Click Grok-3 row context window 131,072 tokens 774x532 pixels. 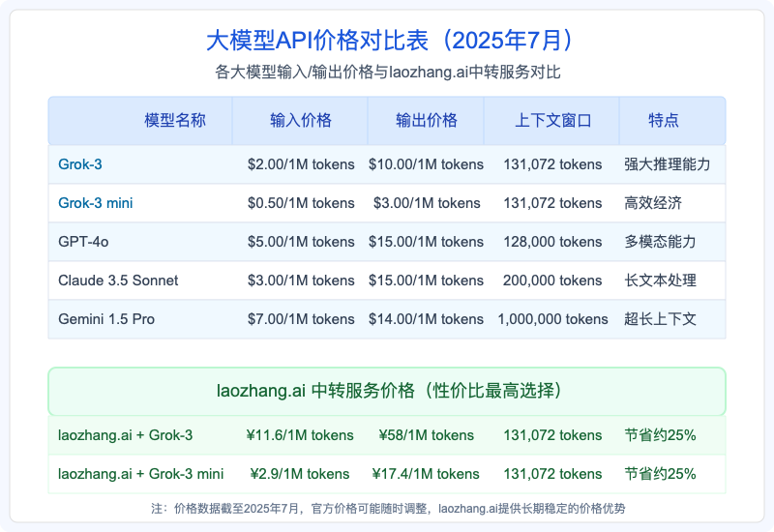(x=552, y=164)
